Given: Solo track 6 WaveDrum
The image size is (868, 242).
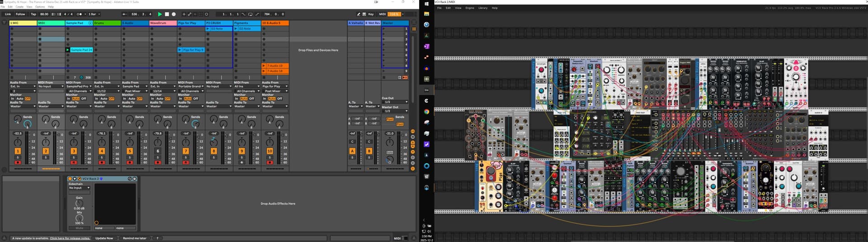Looking at the screenshot, I should click(158, 158).
